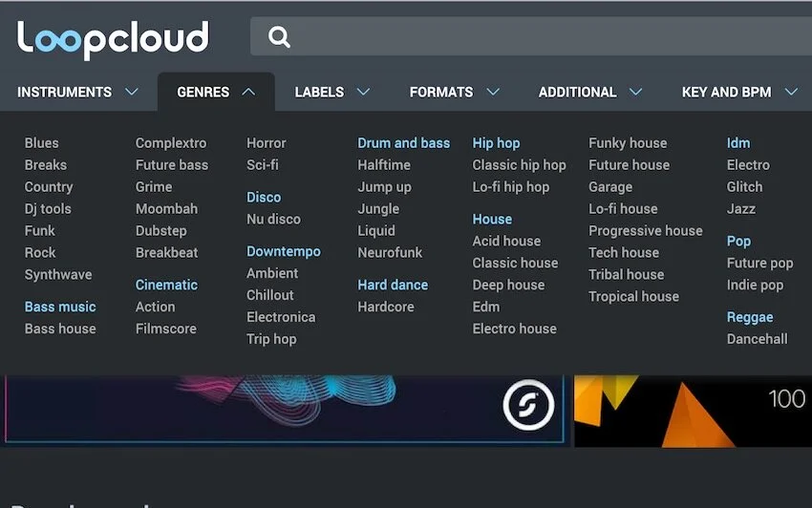The height and width of the screenshot is (508, 812).
Task: Select Tropical house subgenre
Action: pos(634,297)
